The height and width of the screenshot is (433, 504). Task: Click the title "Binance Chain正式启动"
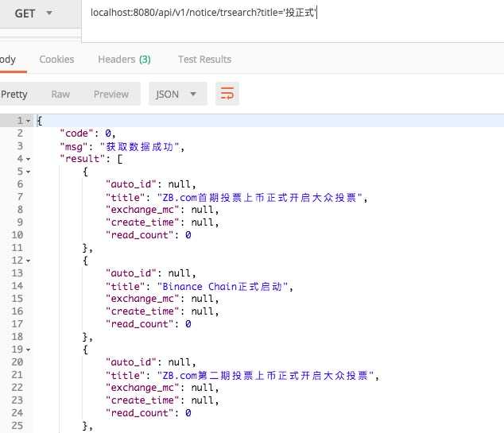coord(222,287)
